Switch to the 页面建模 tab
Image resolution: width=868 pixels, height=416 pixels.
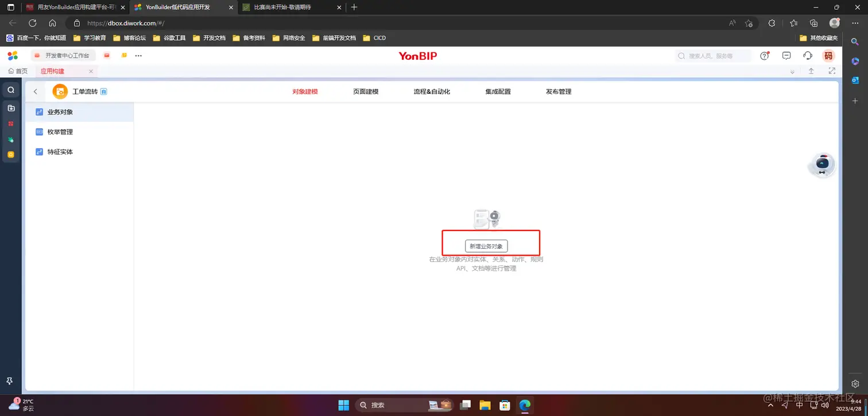[x=365, y=91]
